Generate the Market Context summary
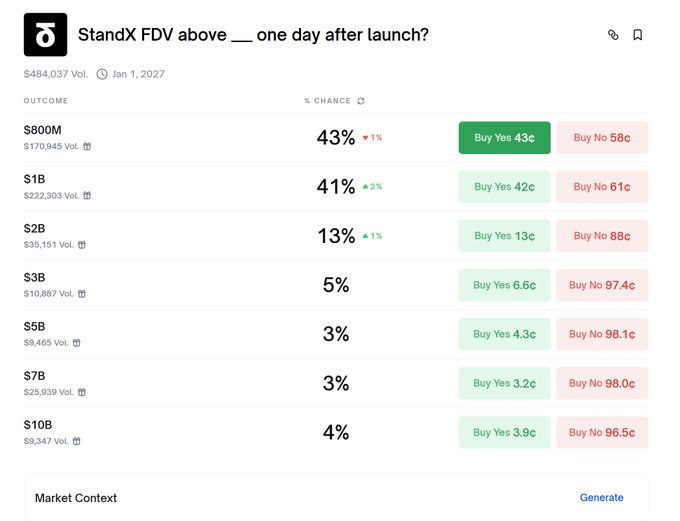 tap(601, 498)
